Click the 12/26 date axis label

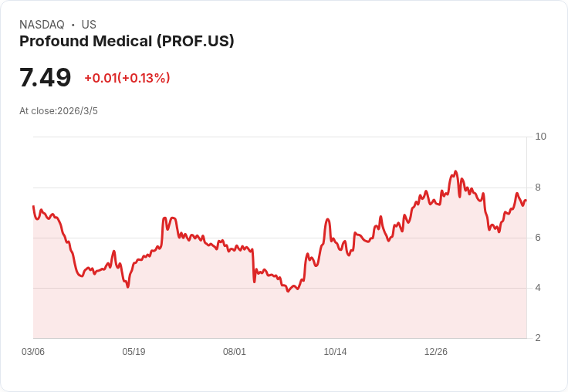[x=436, y=352]
